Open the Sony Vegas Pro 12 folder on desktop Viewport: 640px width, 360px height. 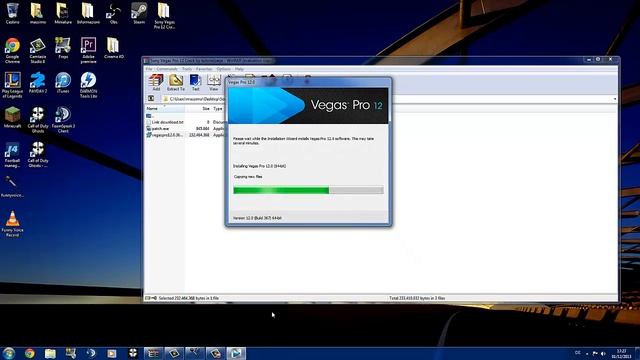[164, 16]
